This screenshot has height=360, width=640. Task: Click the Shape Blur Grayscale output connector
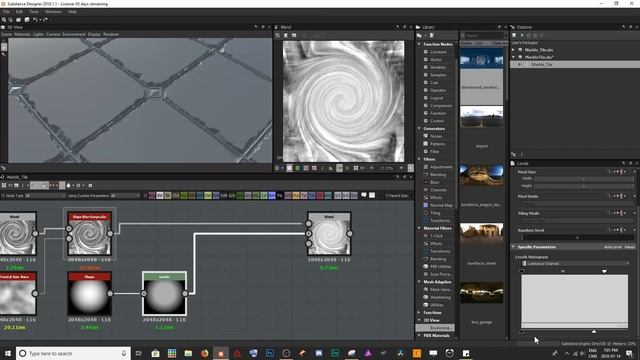[x=110, y=233]
